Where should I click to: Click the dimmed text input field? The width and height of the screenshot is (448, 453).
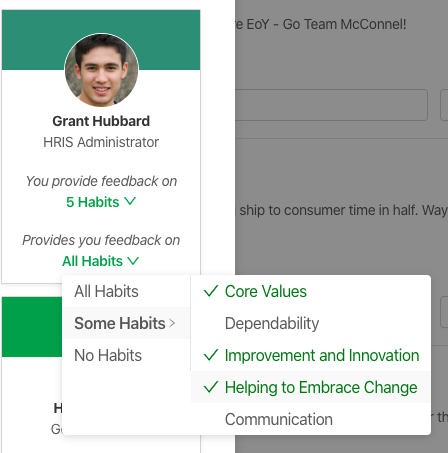(331, 105)
